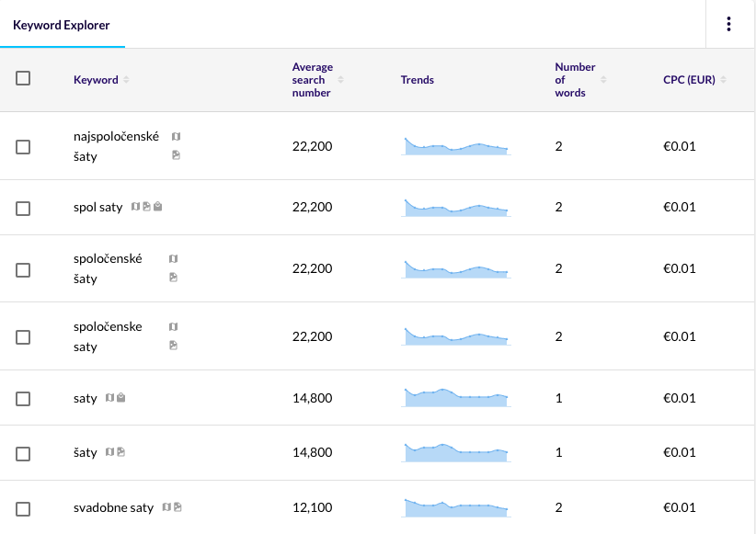
Task: Click the Trends column header
Action: tap(417, 80)
